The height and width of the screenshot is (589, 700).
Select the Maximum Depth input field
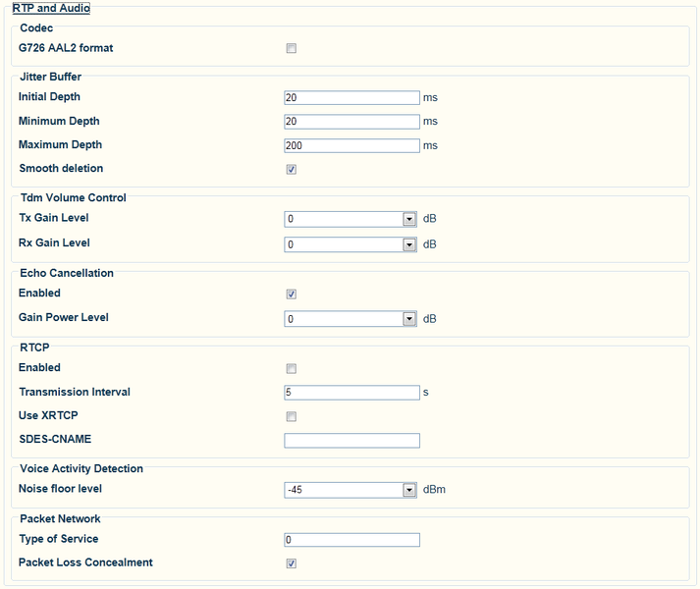(x=351, y=145)
